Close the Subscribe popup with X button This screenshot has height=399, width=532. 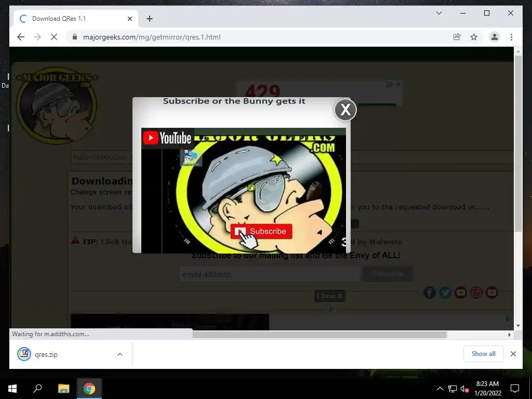point(345,110)
